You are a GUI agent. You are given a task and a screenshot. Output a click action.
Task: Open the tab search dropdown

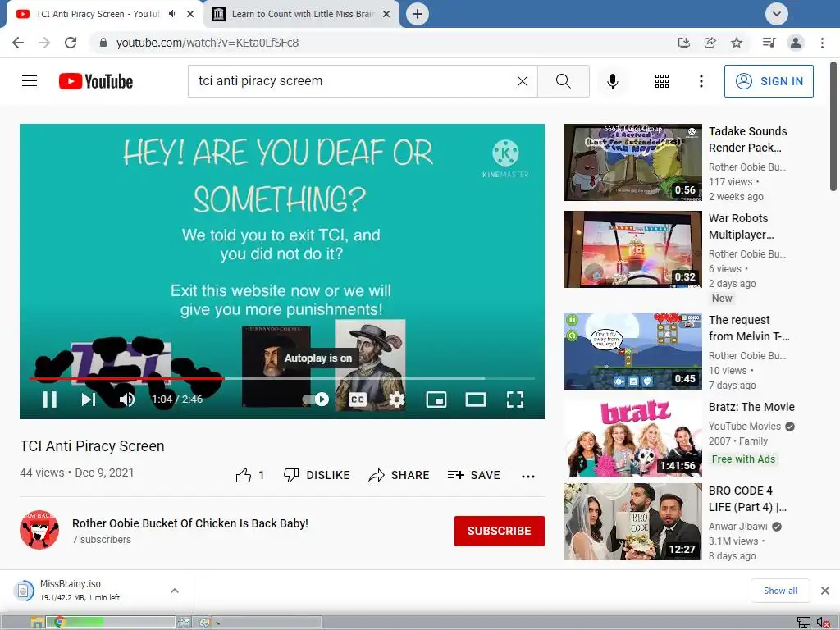[x=776, y=14]
